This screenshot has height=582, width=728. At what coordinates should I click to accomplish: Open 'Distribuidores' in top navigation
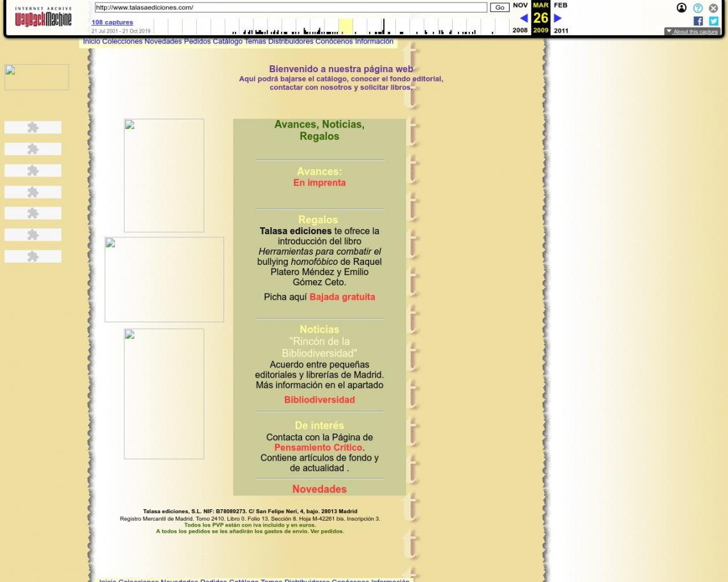tap(291, 41)
